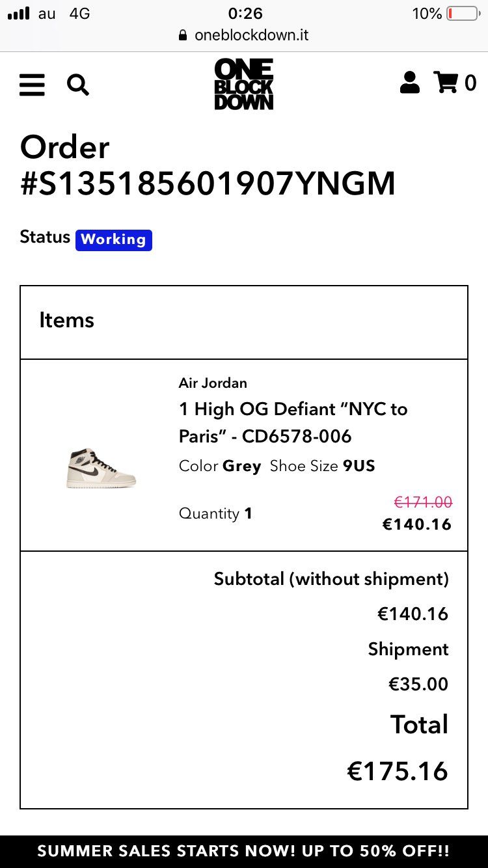Open the shopping cart icon
This screenshot has width=488, height=868.
tap(446, 83)
